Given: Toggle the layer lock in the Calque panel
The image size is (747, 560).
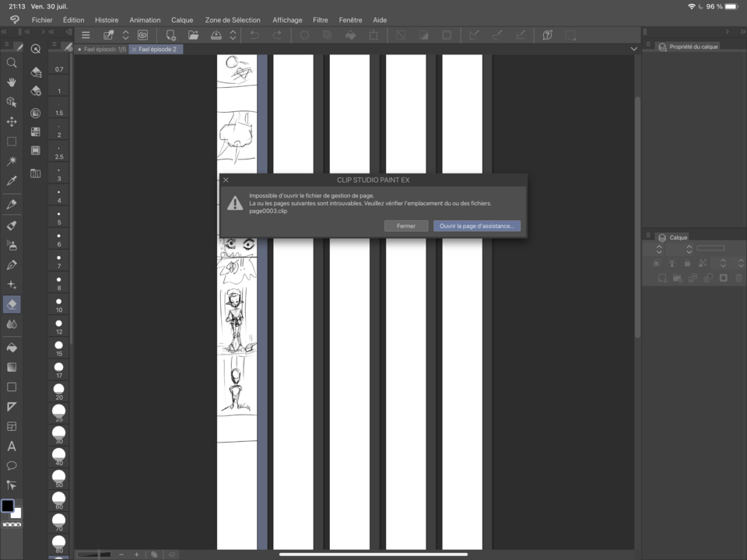Looking at the screenshot, I should coord(687,263).
